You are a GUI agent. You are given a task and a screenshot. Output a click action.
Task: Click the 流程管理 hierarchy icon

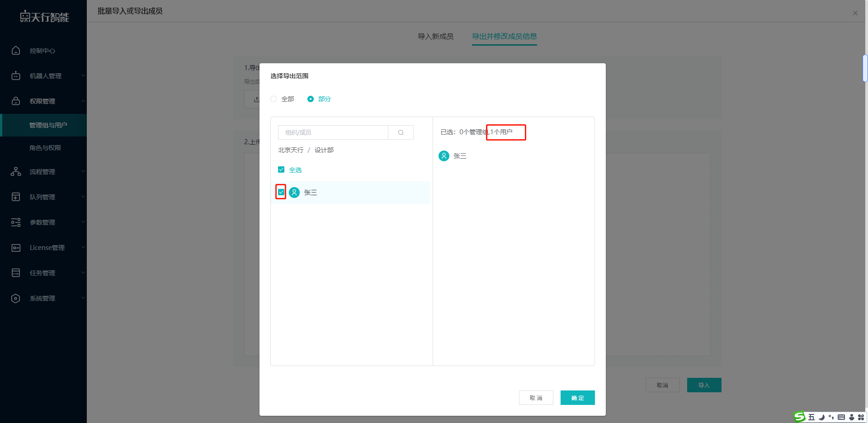point(16,171)
